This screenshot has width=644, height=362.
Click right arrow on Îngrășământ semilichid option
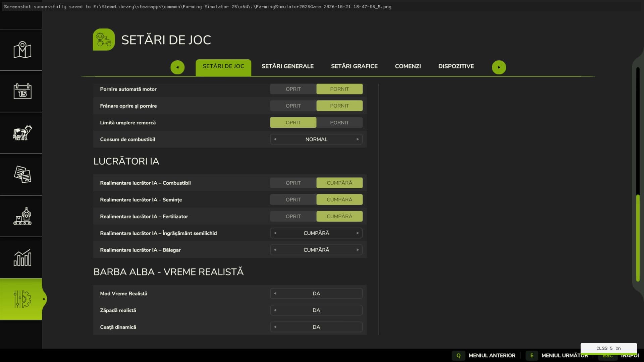[x=358, y=233]
